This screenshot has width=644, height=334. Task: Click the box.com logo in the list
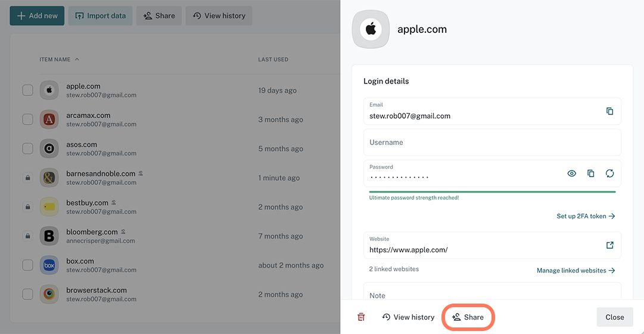coord(49,265)
